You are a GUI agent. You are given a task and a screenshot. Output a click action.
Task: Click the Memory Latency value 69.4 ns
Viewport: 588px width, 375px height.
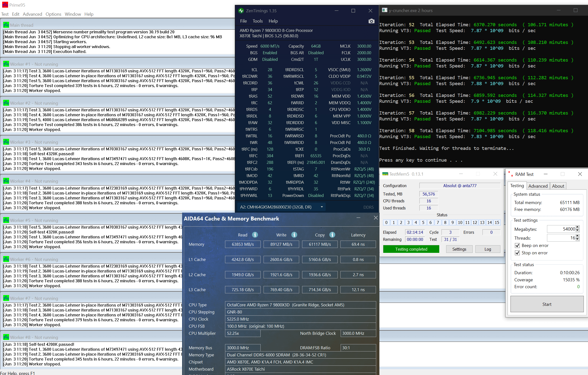(358, 244)
